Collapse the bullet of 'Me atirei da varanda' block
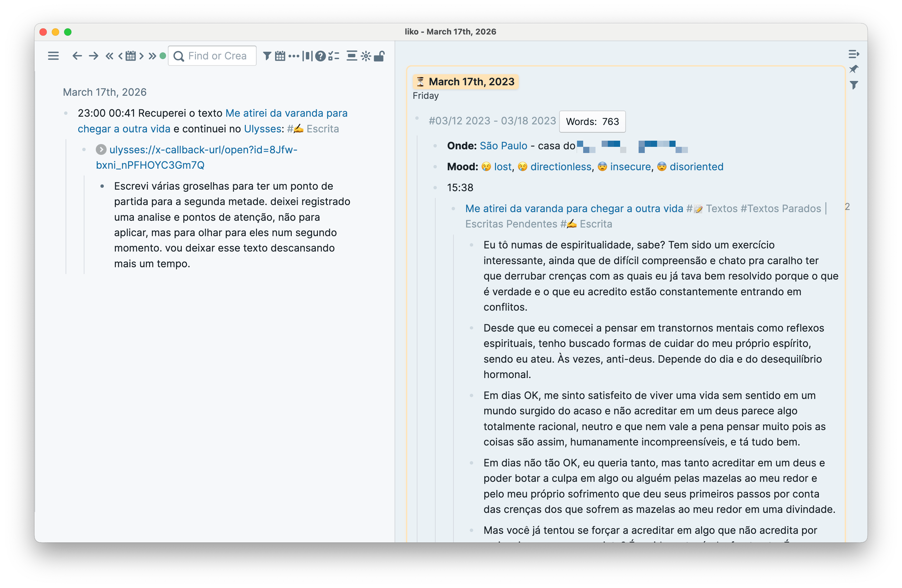The width and height of the screenshot is (902, 588). coord(453,208)
